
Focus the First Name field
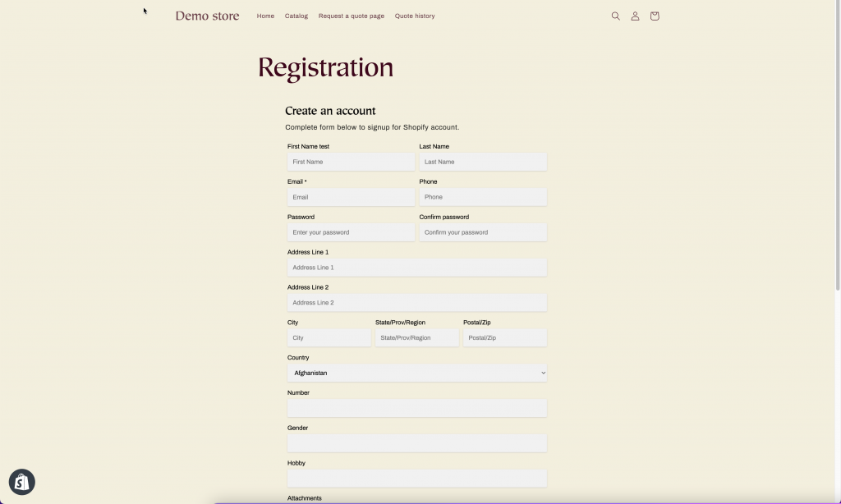pyautogui.click(x=351, y=163)
